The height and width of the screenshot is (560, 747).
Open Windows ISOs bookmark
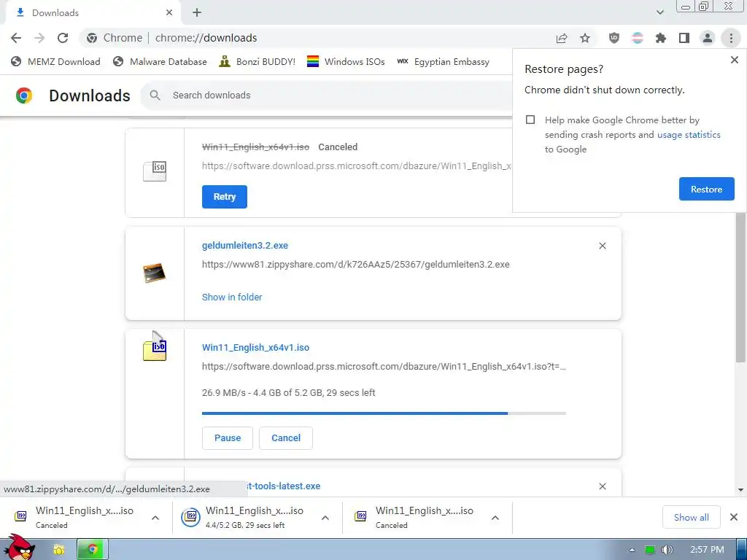coord(346,62)
